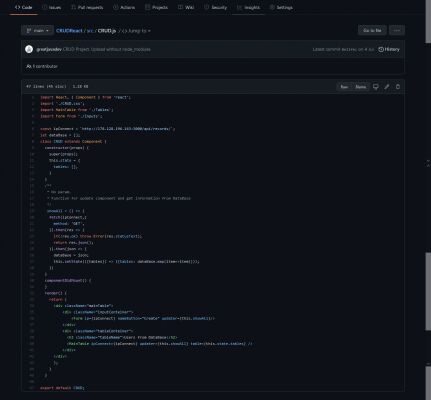The height and width of the screenshot is (400, 431).
Task: Click the export default CRUD line
Action: tap(62, 388)
